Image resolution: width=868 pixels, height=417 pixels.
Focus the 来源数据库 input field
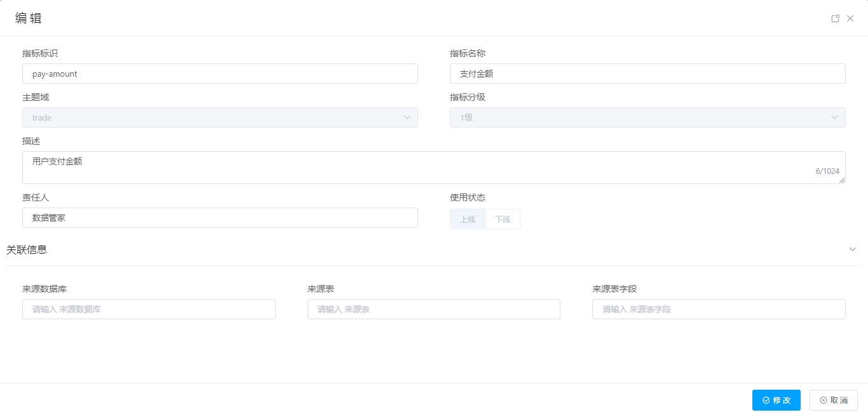(x=149, y=309)
